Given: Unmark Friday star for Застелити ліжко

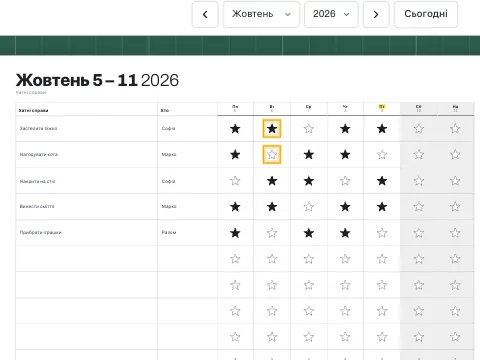Looking at the screenshot, I should pyautogui.click(x=382, y=129).
